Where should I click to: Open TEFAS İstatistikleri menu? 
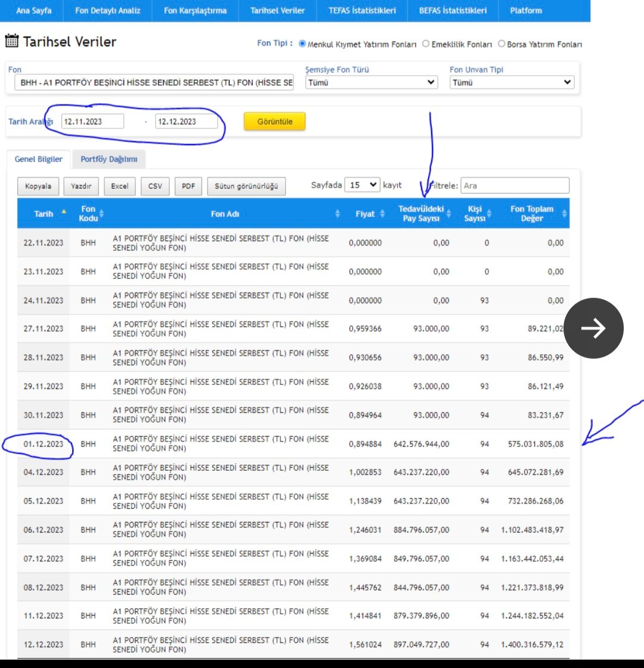[x=362, y=11]
